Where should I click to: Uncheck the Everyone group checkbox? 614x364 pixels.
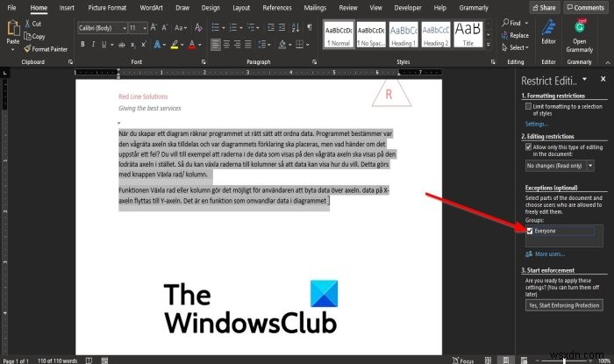pyautogui.click(x=530, y=231)
